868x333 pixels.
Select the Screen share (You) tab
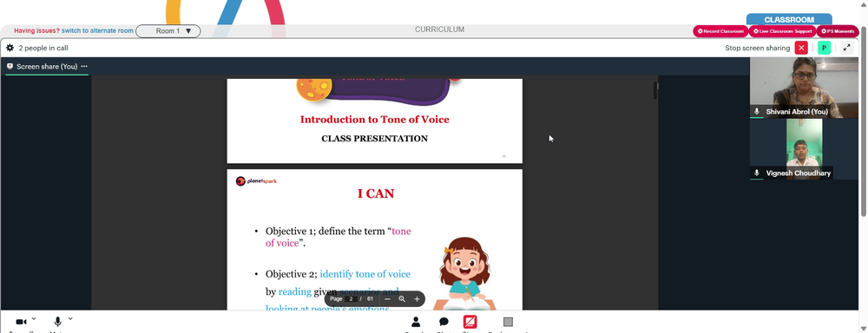tap(47, 67)
